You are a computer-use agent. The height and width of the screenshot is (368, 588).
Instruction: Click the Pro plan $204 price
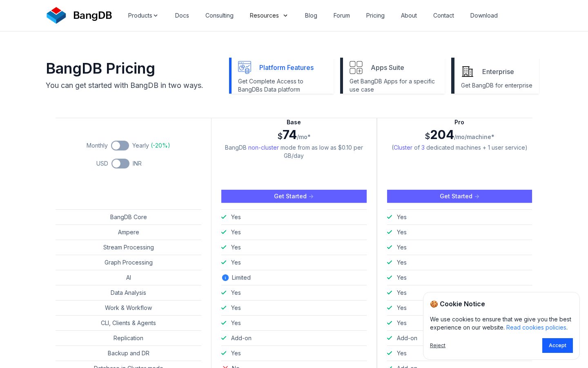pos(459,135)
